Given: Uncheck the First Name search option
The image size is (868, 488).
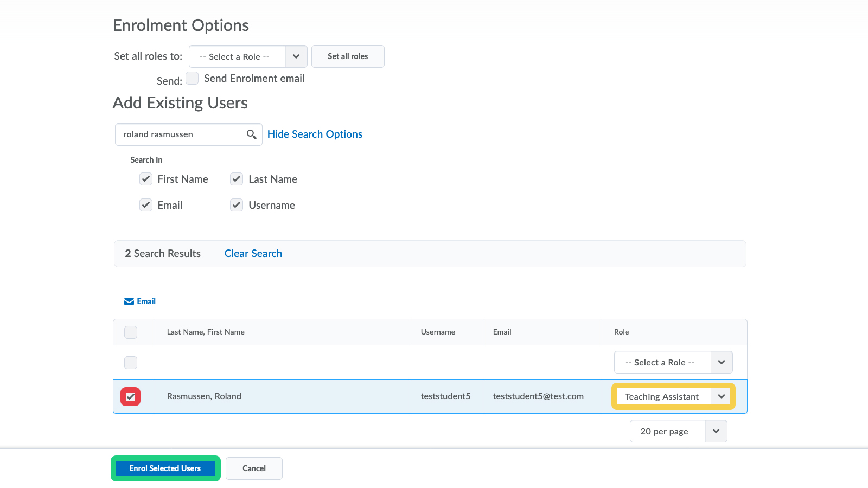Looking at the screenshot, I should 146,179.
